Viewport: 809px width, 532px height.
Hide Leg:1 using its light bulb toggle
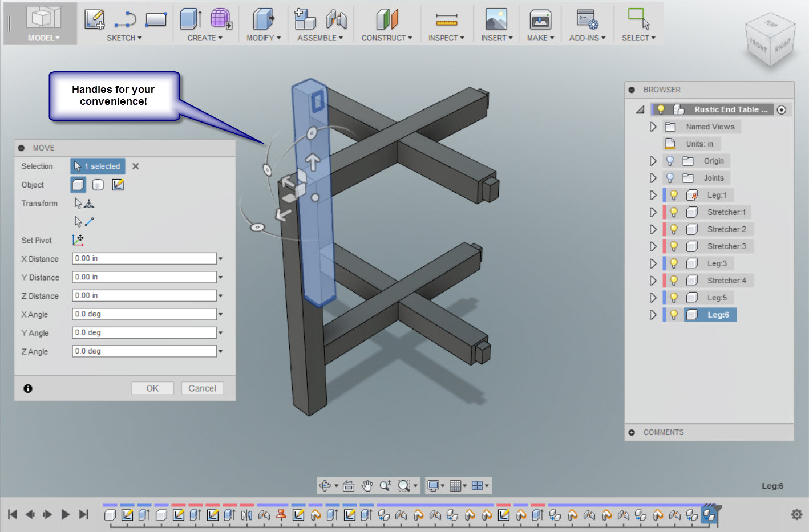tap(674, 194)
